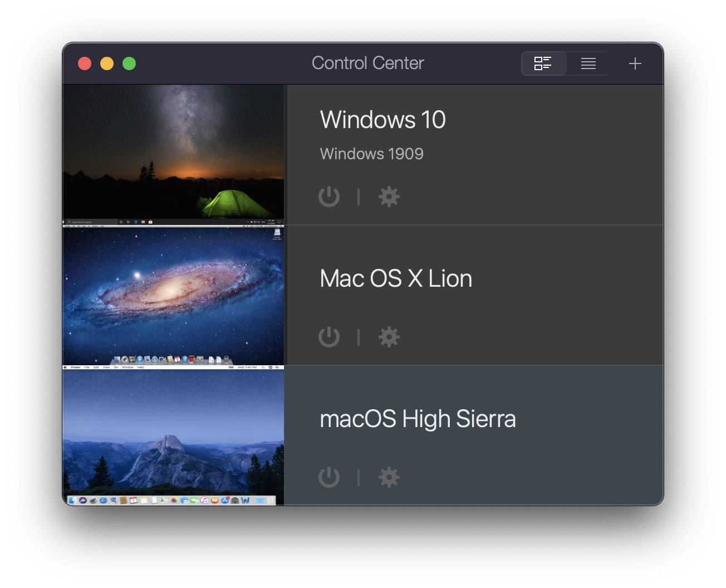Switch to expanded thumbnail view
The width and height of the screenshot is (726, 588).
543,63
